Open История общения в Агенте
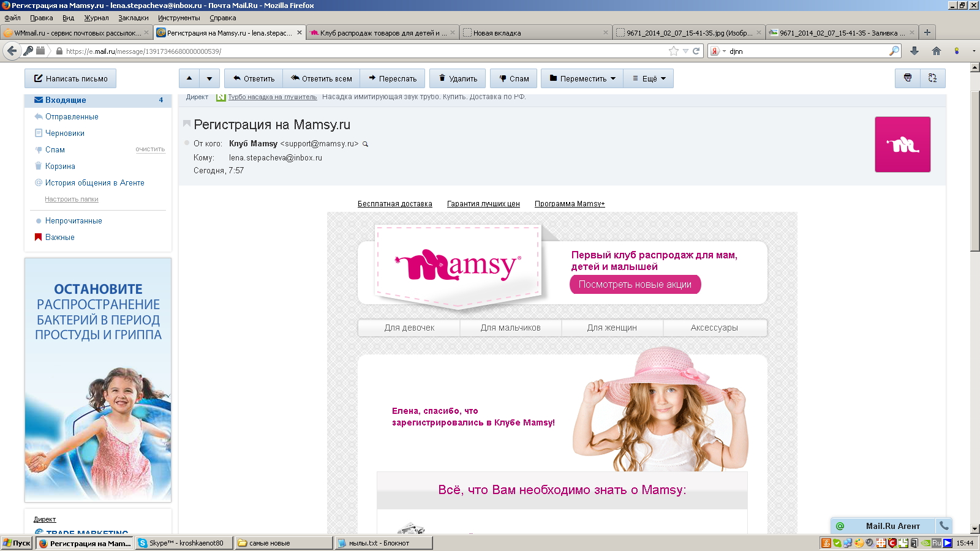 94,182
